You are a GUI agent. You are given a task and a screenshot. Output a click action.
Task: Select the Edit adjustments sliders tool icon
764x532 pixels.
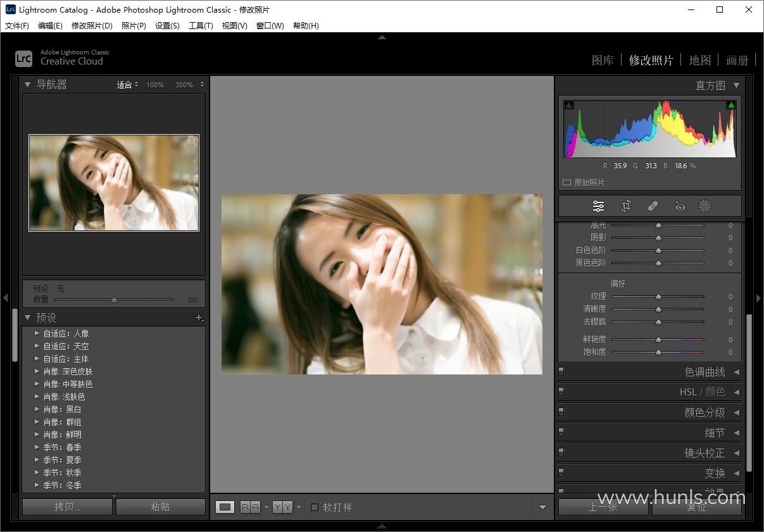tap(598, 206)
